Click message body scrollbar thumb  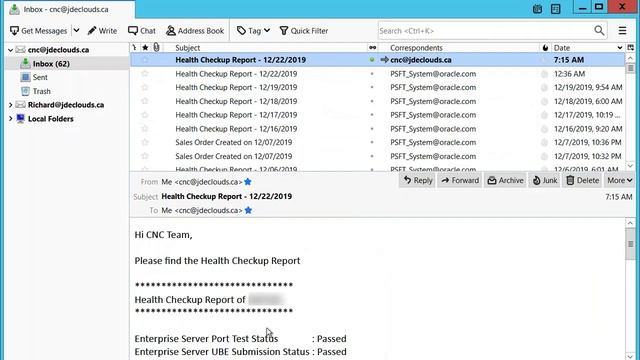(x=630, y=244)
